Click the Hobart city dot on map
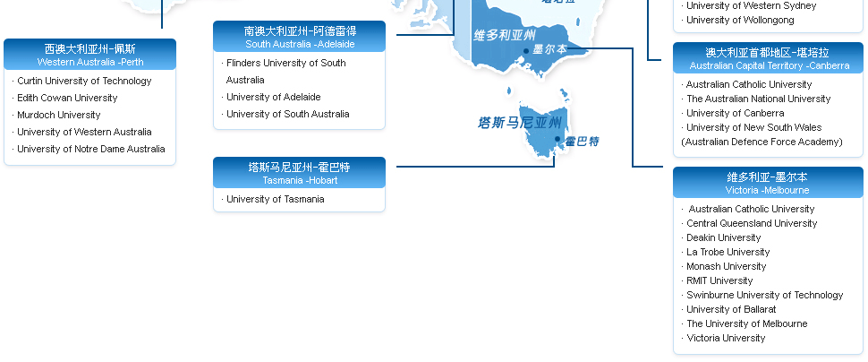 [x=557, y=139]
